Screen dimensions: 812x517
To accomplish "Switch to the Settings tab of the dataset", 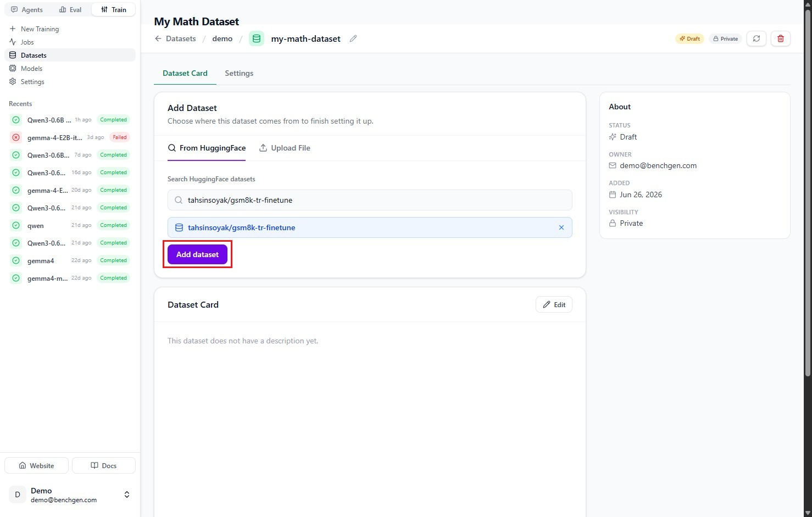I will tap(239, 73).
